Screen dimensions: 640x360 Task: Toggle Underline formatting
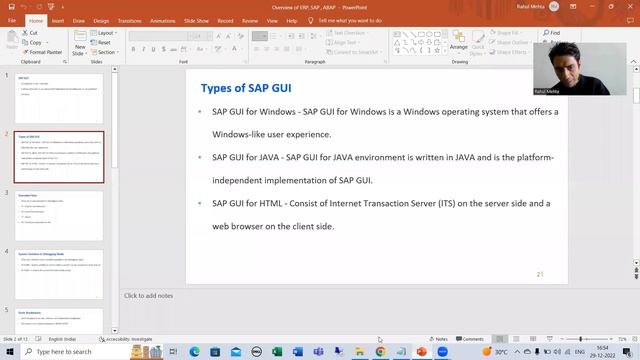click(153, 49)
